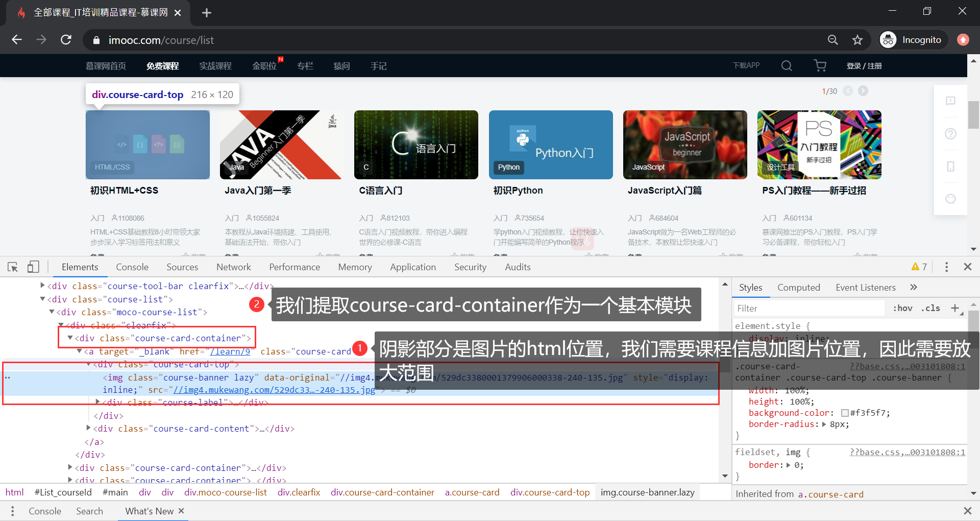Switch to Network DevTools tab
The image size is (980, 521).
[x=234, y=267]
